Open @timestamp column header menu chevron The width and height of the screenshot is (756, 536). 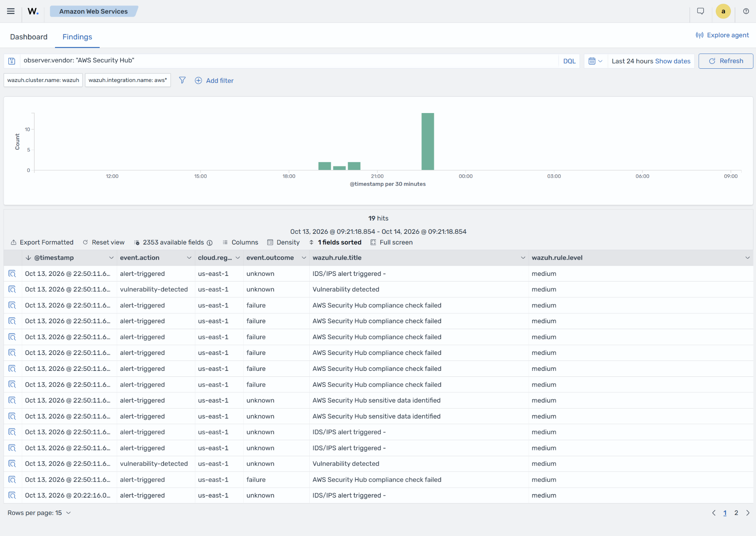pos(111,258)
